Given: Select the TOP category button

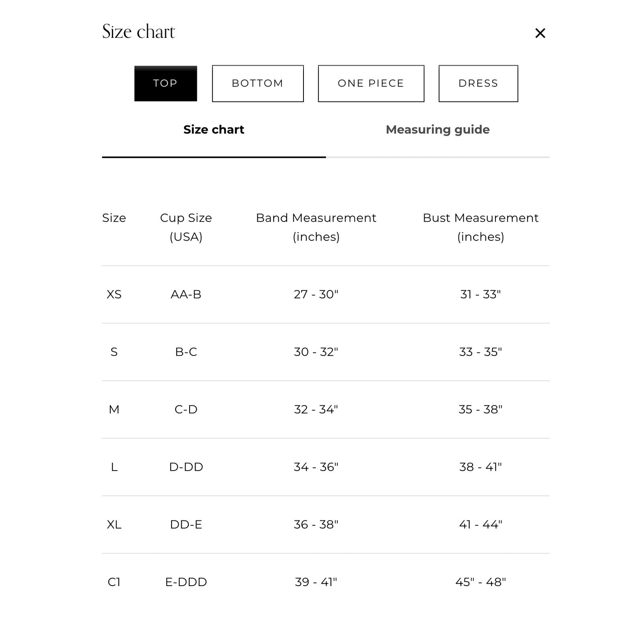Looking at the screenshot, I should point(165,83).
